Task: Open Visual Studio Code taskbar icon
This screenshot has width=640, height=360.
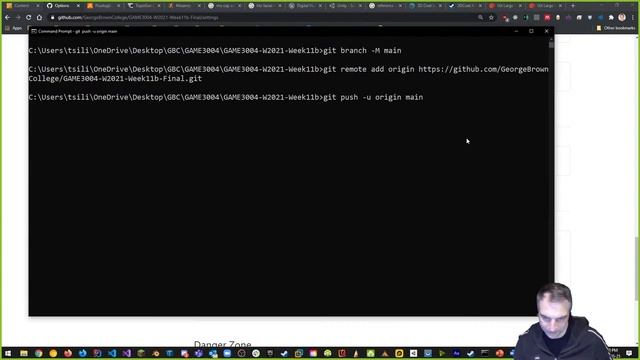Action: pos(112,353)
